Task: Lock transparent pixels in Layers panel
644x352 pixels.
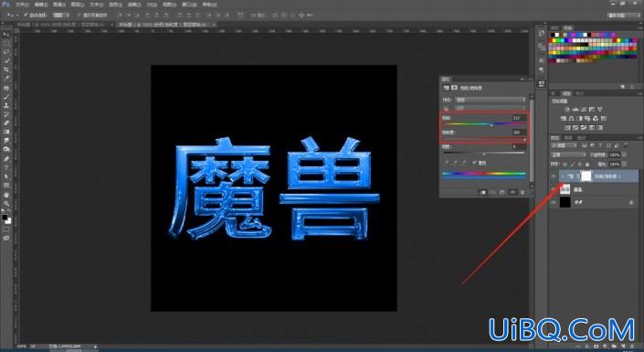Action: coord(565,164)
